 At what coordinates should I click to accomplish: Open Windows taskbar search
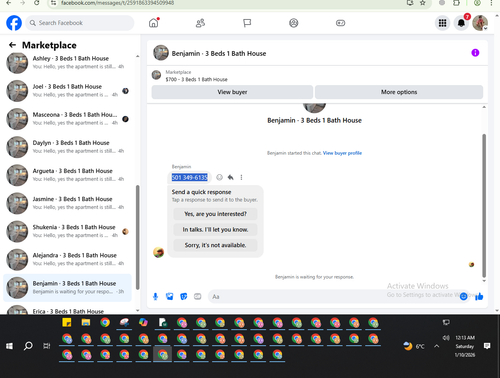(28, 346)
